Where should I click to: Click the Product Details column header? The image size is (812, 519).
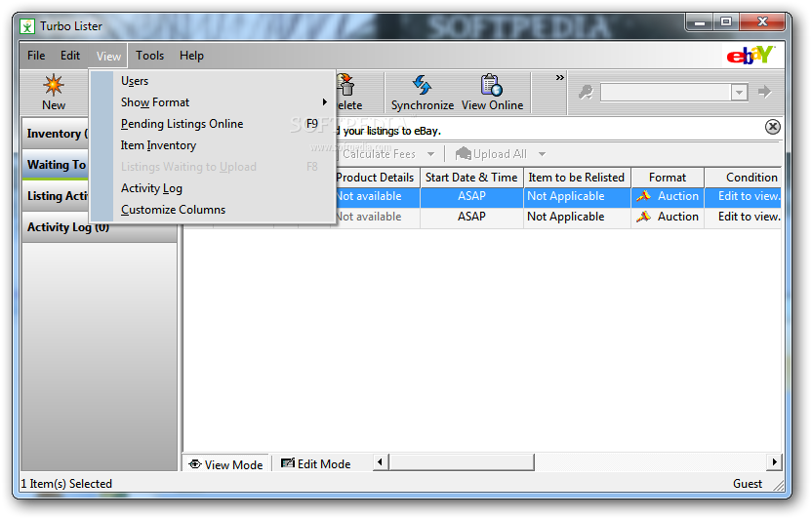tap(375, 178)
